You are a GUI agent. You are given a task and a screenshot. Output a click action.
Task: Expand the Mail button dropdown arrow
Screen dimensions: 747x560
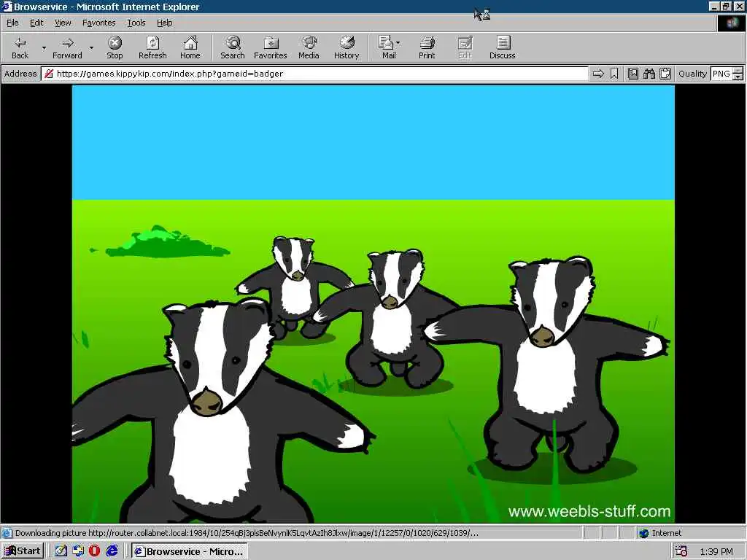(398, 43)
